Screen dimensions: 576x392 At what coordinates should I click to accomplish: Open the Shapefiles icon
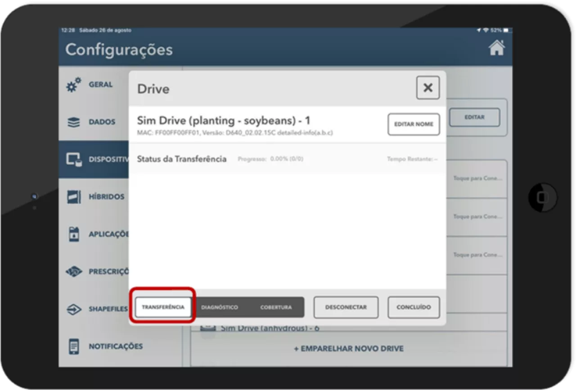[74, 310]
